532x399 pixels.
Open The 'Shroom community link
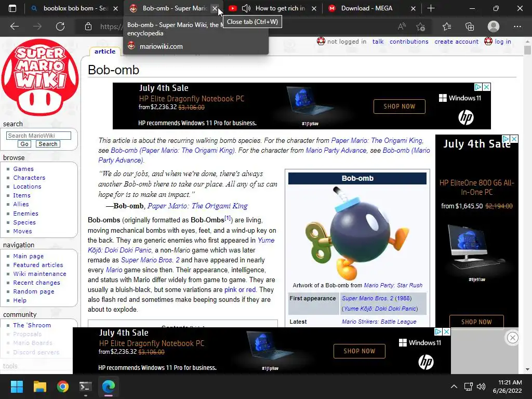coord(32,325)
